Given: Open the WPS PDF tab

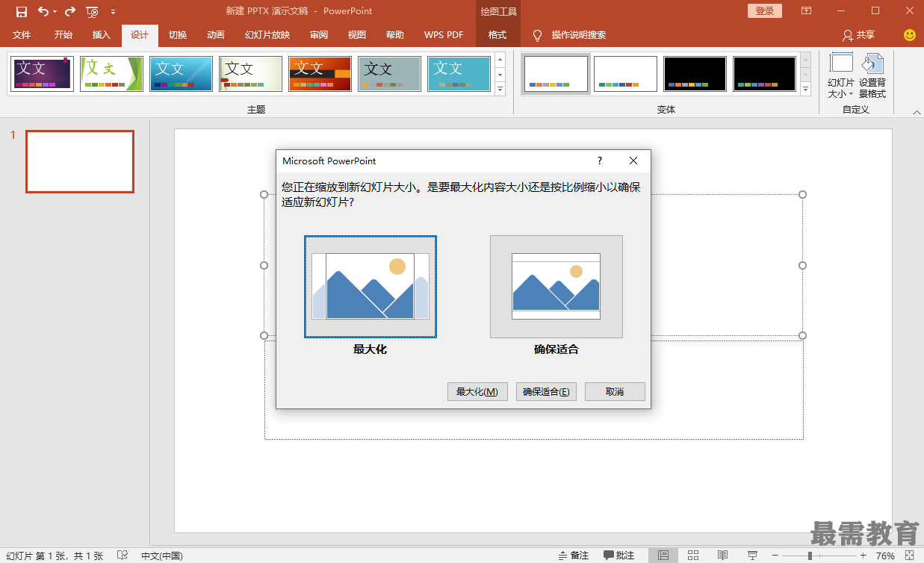Looking at the screenshot, I should coord(444,35).
